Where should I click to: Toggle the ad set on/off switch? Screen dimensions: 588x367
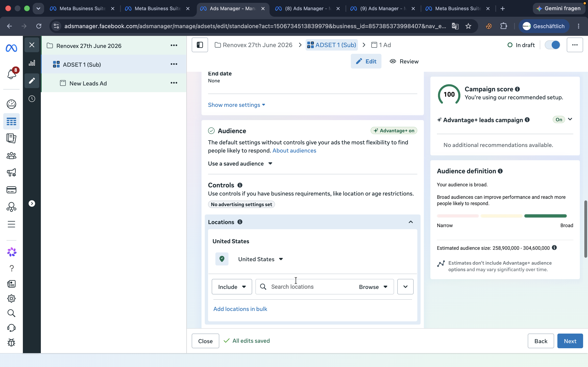552,45
